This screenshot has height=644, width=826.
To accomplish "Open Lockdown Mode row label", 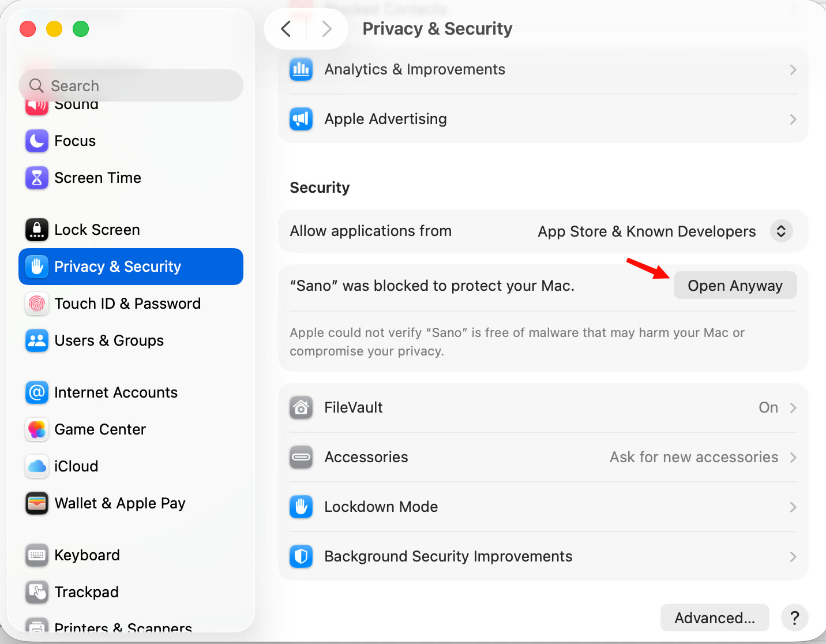I will pyautogui.click(x=381, y=507).
